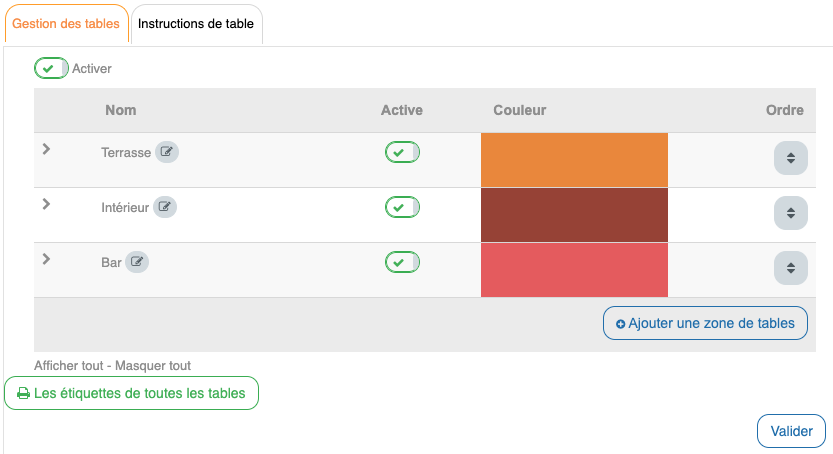Screen dimensions: 833x454
Task: Toggle the main Activer switch
Action: coord(51,68)
